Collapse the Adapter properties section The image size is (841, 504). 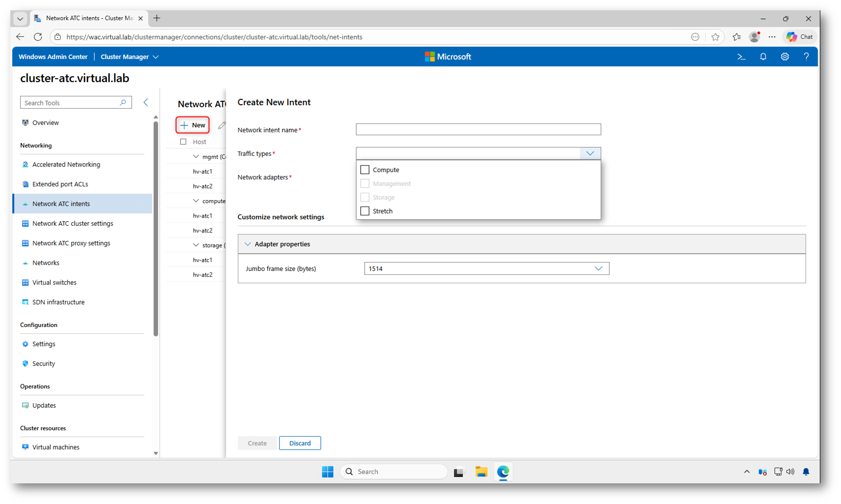pos(248,244)
